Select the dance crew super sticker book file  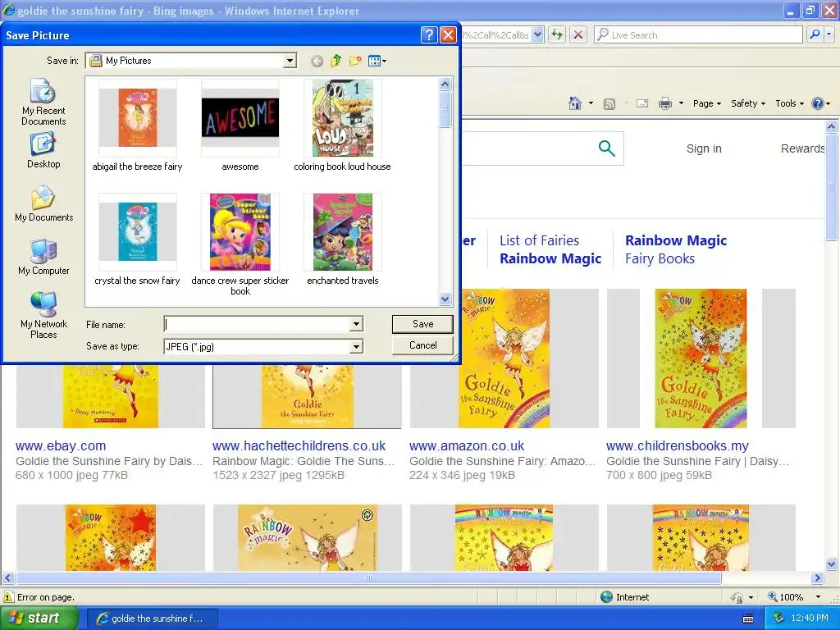[240, 244]
